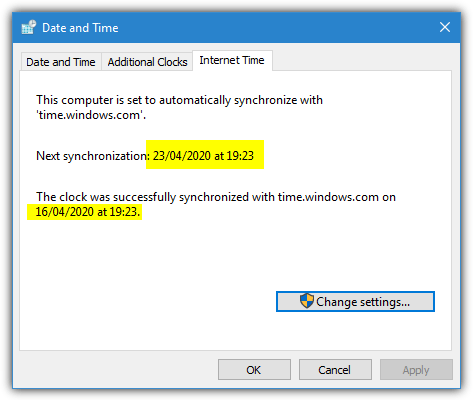Click the 'Next synchronization:' label

pos(93,156)
